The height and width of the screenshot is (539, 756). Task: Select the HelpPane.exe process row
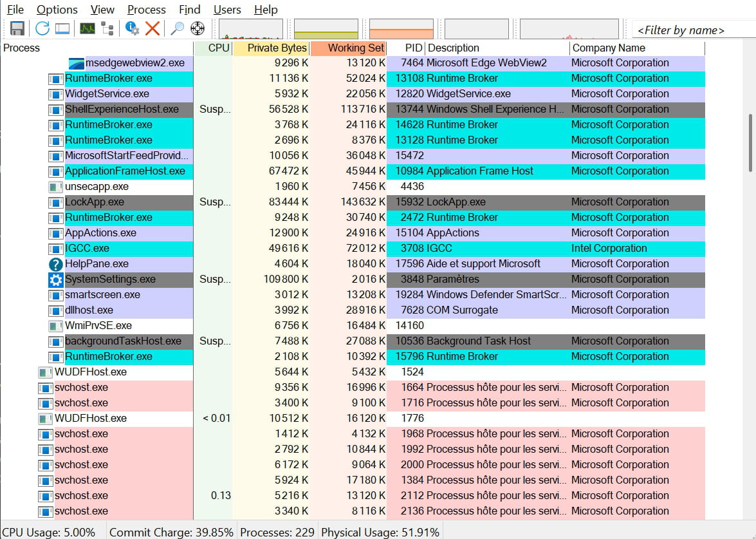[x=97, y=264]
